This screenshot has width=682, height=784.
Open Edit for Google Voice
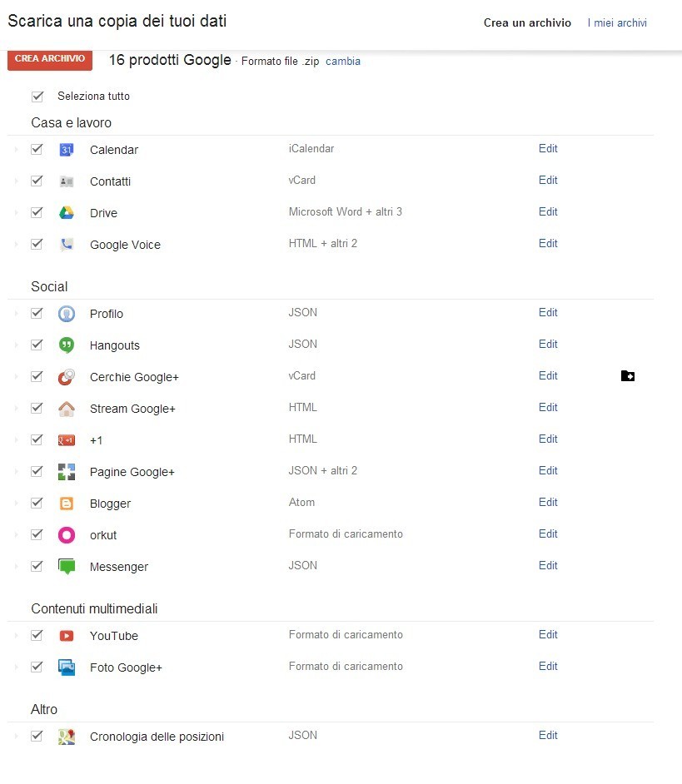point(548,244)
